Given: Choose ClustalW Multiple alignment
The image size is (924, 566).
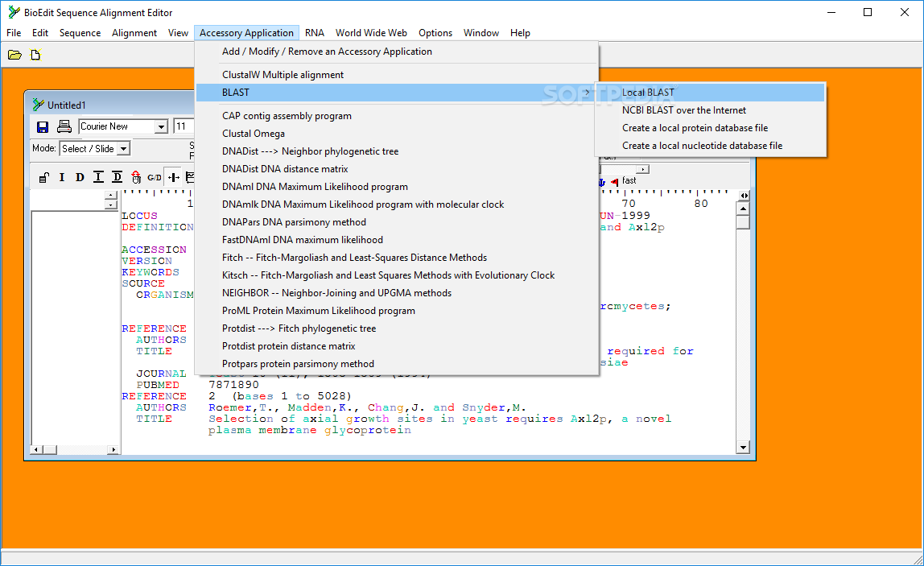Looking at the screenshot, I should 397,75.
